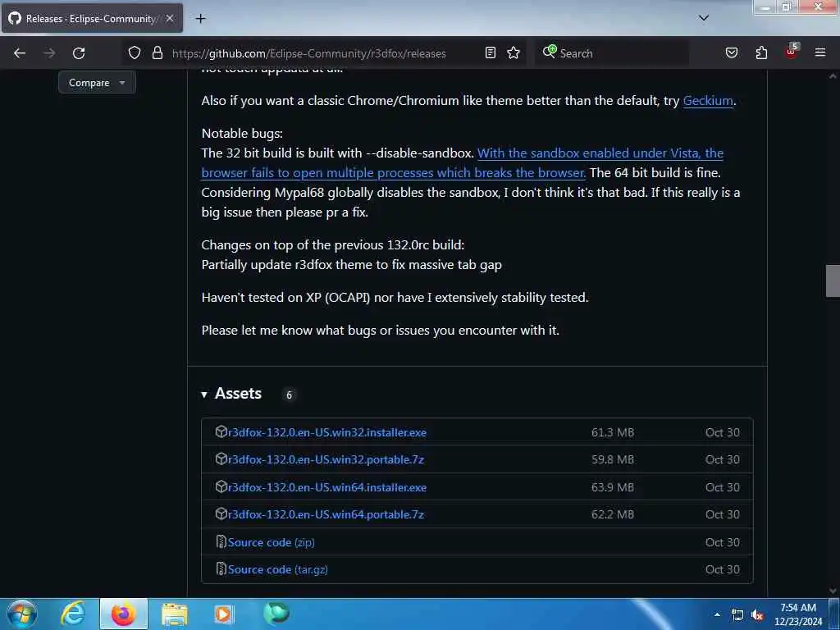Screen dimensions: 840x630
Task: Click the assets count badge 6
Action: click(x=290, y=395)
